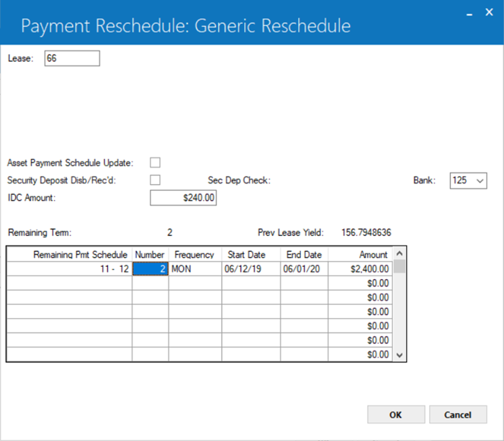Screen dimensions: 504x441
Task: Select the Number cell containing 2
Action: click(x=150, y=269)
